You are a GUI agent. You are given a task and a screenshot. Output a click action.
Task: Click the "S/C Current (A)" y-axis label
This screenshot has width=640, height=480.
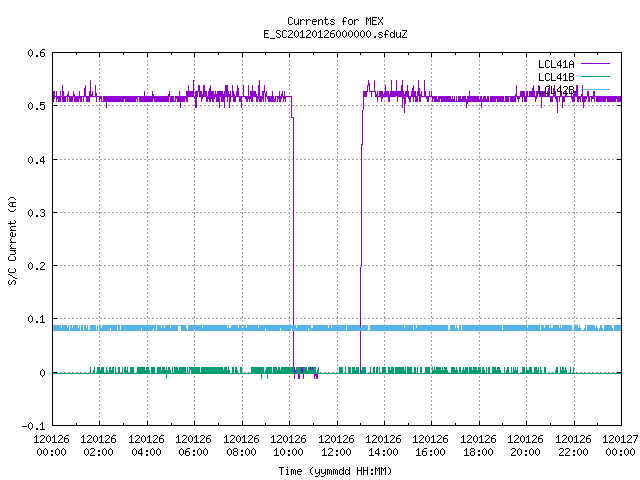[x=12, y=241]
